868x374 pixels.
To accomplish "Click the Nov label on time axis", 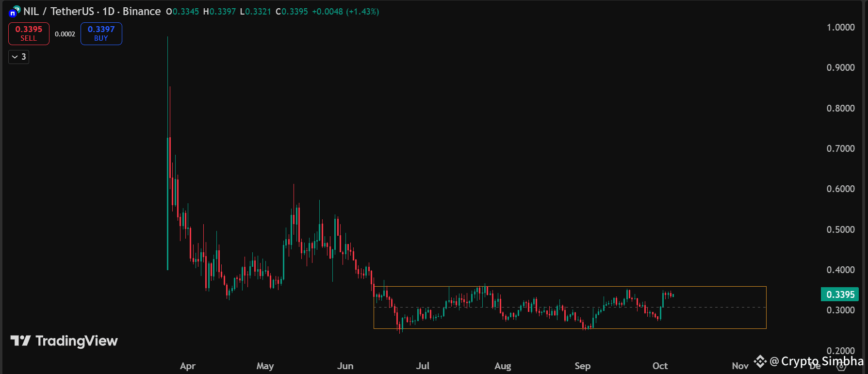I will coord(740,366).
